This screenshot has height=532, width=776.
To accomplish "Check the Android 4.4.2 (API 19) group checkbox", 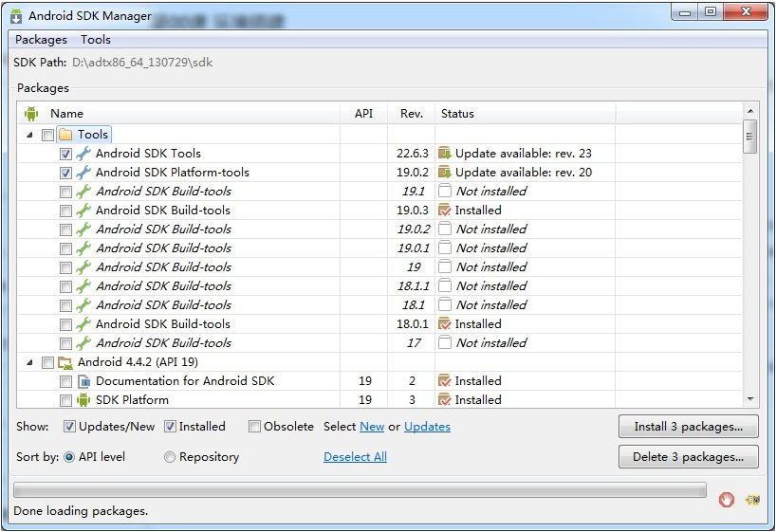I will tap(48, 363).
